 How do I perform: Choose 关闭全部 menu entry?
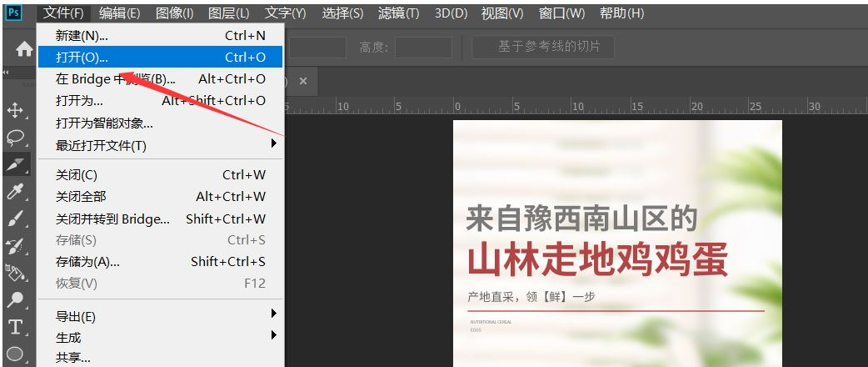click(x=161, y=197)
